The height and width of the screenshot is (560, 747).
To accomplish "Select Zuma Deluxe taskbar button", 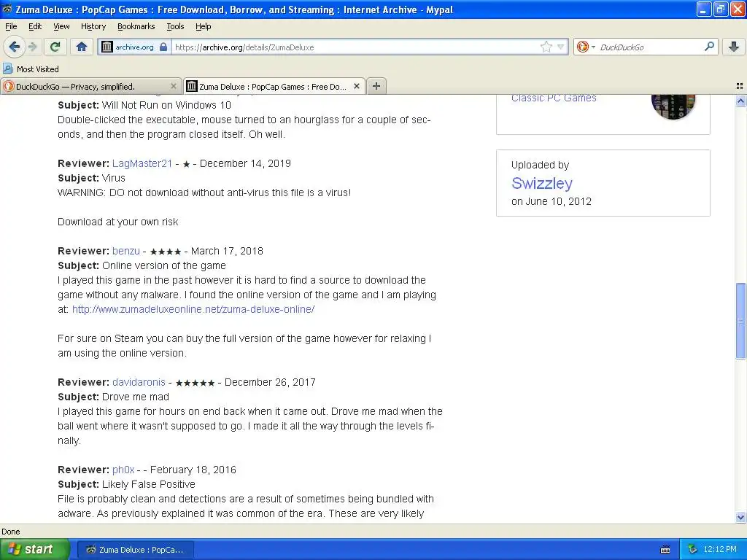I will tap(135, 550).
